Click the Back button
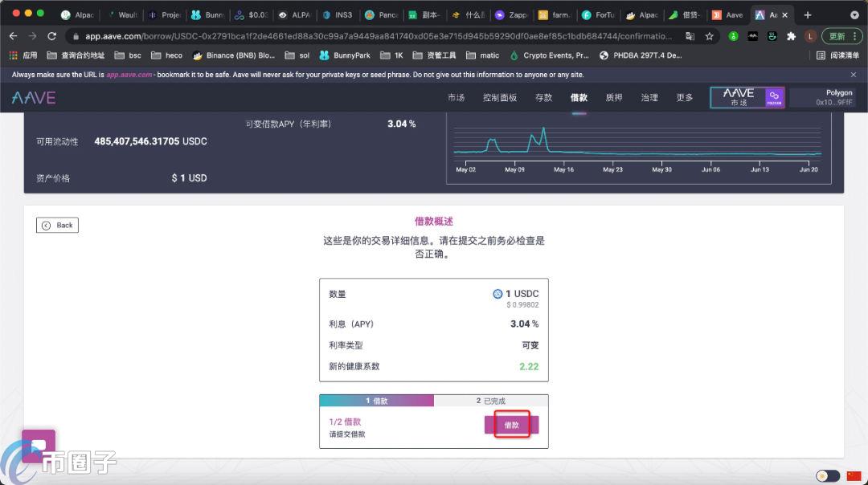 (57, 225)
